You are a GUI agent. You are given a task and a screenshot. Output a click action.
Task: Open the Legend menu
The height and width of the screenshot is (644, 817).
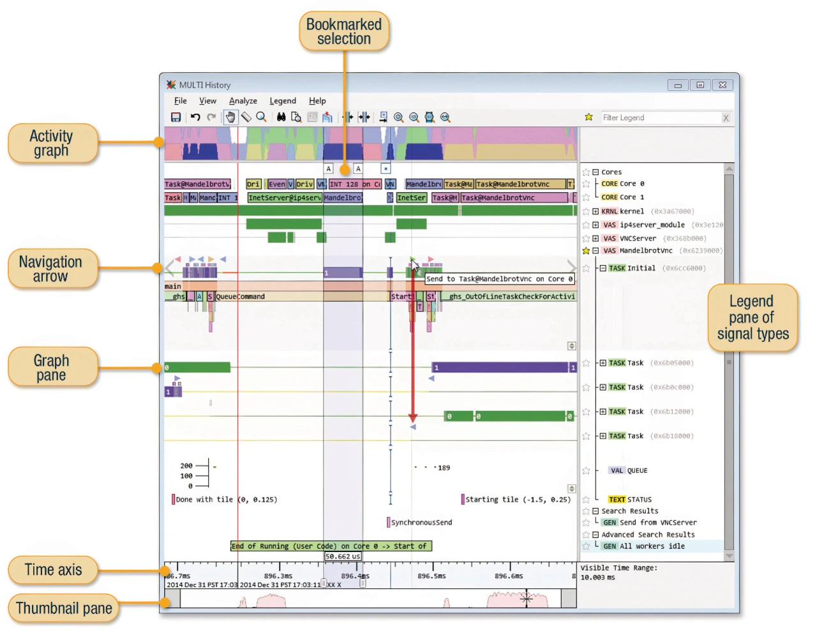point(282,101)
